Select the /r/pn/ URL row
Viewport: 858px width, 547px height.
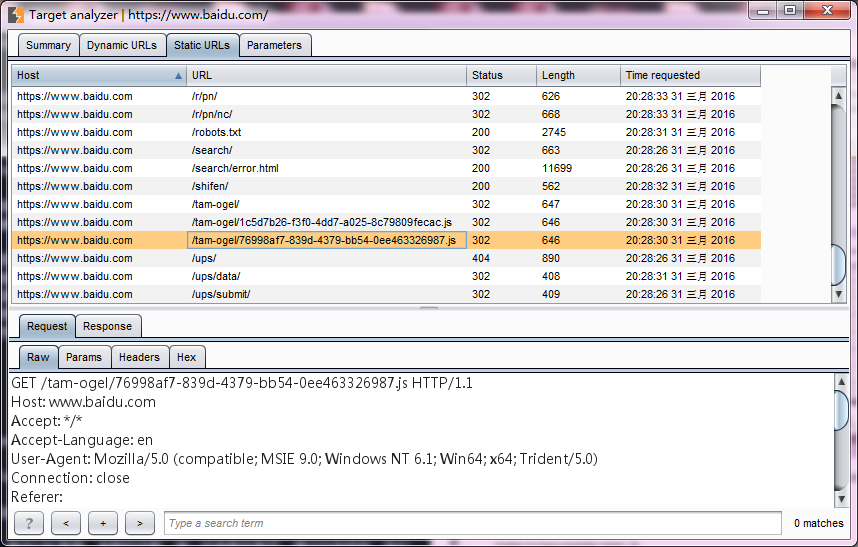(386, 96)
